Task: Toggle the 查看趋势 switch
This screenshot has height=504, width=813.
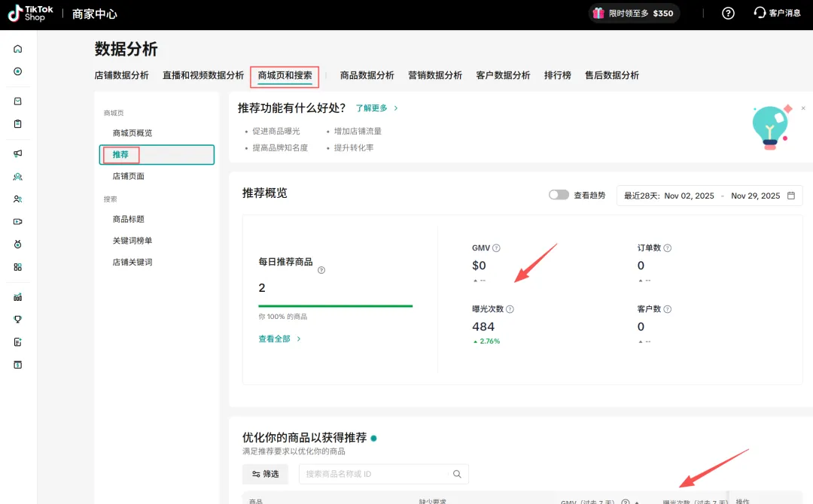Action: (559, 195)
